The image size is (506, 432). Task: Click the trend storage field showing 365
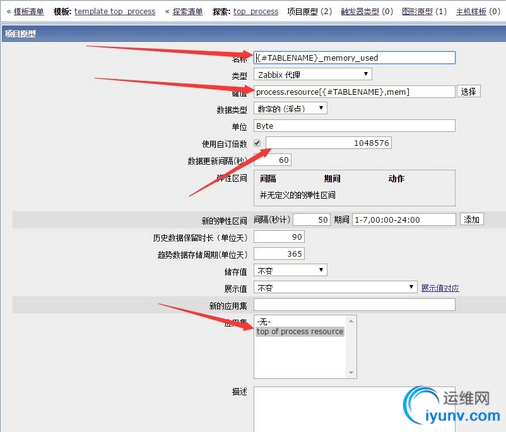pyautogui.click(x=279, y=254)
